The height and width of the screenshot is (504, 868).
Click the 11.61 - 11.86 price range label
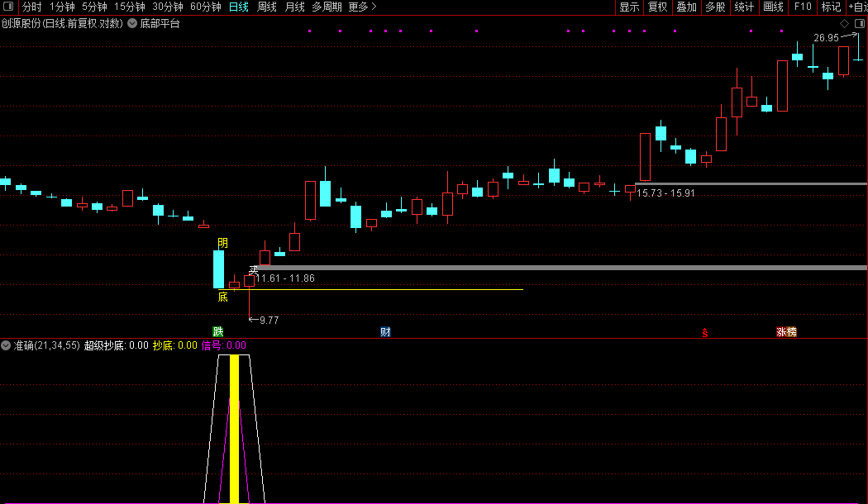pos(285,278)
